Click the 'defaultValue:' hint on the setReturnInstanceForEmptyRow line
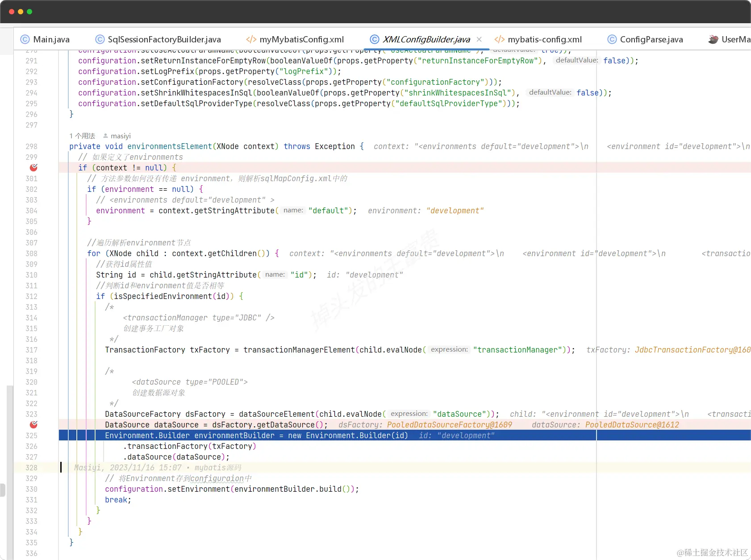 [577, 60]
